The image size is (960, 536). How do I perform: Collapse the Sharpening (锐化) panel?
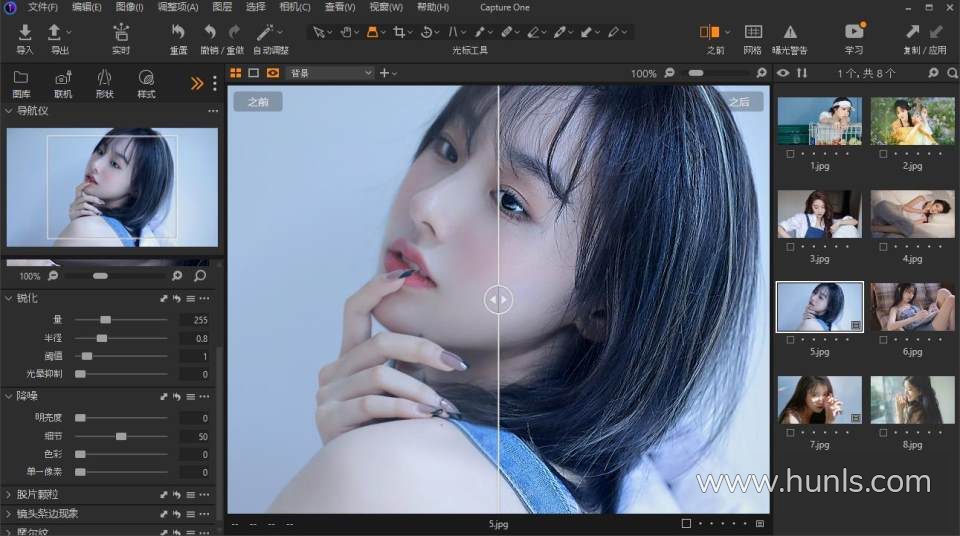(9, 298)
